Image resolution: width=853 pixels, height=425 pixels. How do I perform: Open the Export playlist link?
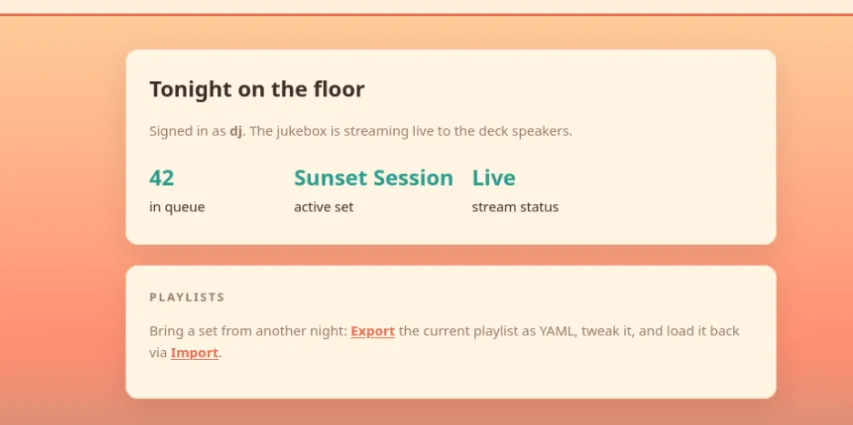[x=373, y=331]
